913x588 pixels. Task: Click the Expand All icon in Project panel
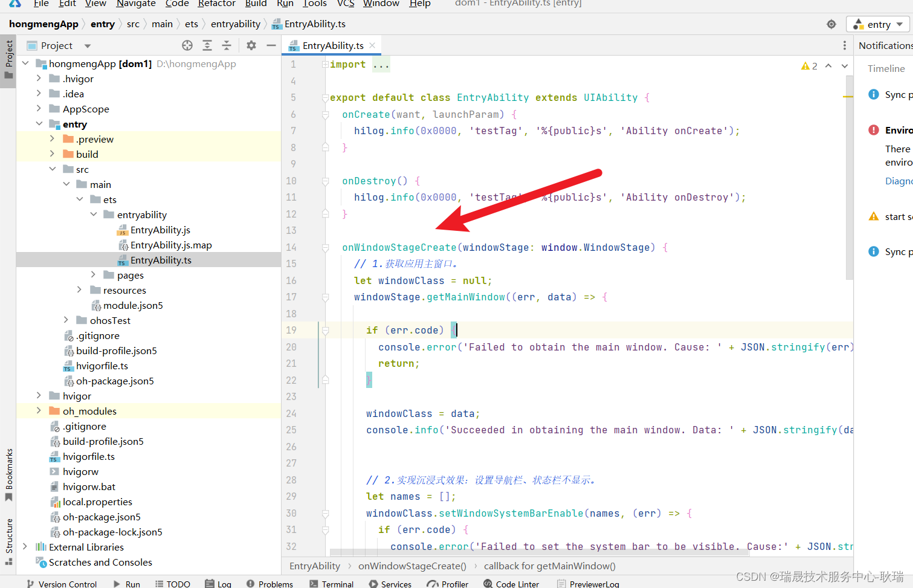tap(207, 45)
